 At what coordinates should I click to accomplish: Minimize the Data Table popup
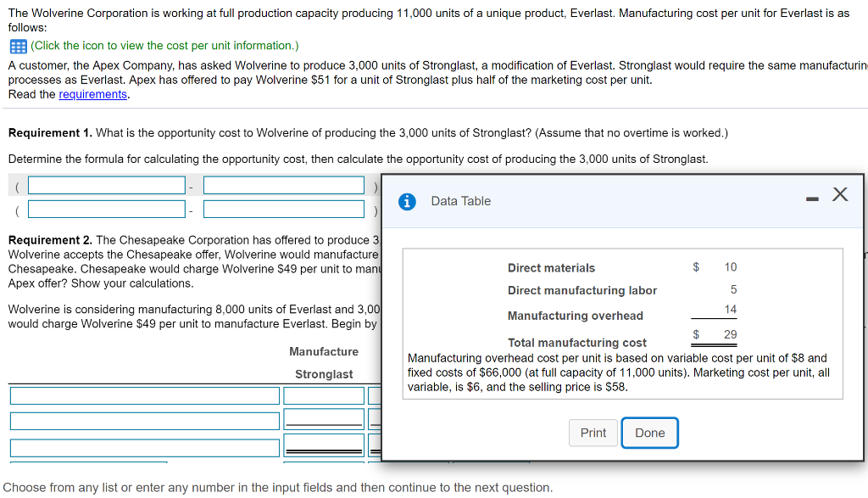(x=812, y=199)
